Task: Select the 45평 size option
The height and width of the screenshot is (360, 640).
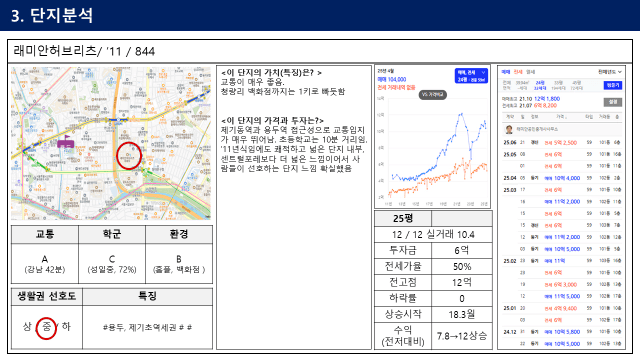Action: pyautogui.click(x=576, y=85)
